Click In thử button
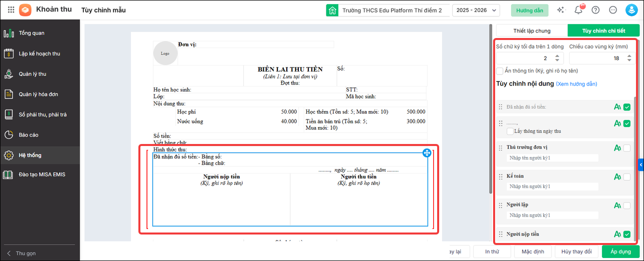Image resolution: width=644 pixels, height=261 pixels. click(x=492, y=251)
